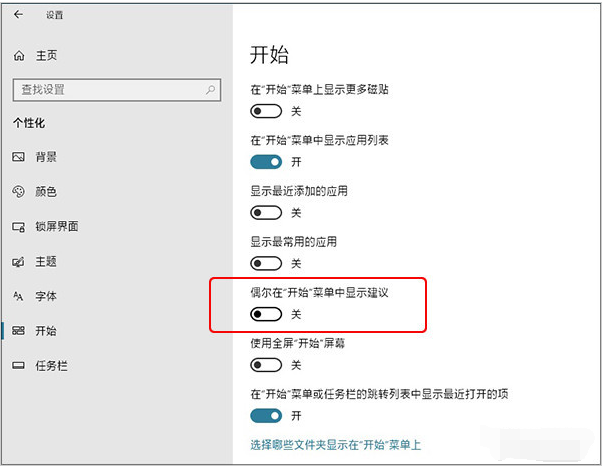Click the search magnifier icon
Viewport: 603px width, 468px height.
pos(211,89)
